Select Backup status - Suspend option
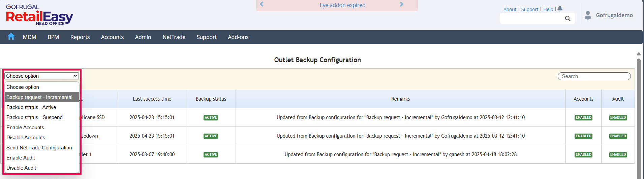This screenshot has height=179, width=644. [34, 117]
